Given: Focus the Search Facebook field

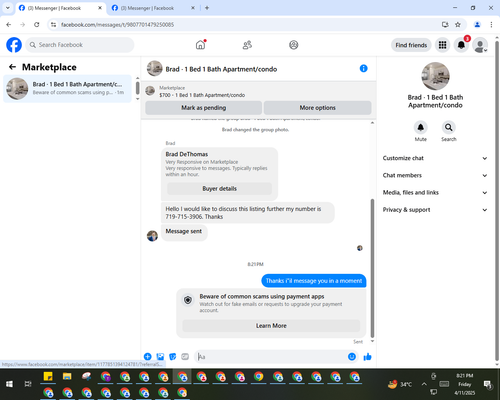Looking at the screenshot, I should pyautogui.click(x=80, y=45).
